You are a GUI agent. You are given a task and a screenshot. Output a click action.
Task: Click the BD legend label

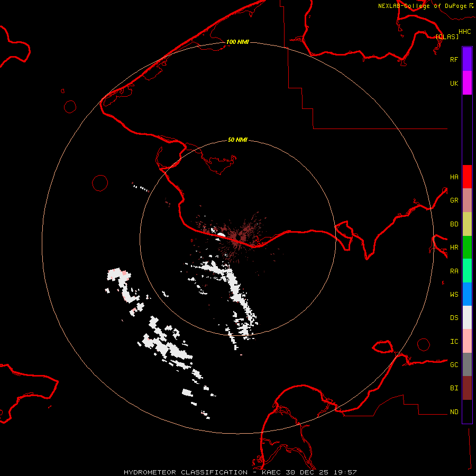pyautogui.click(x=454, y=224)
